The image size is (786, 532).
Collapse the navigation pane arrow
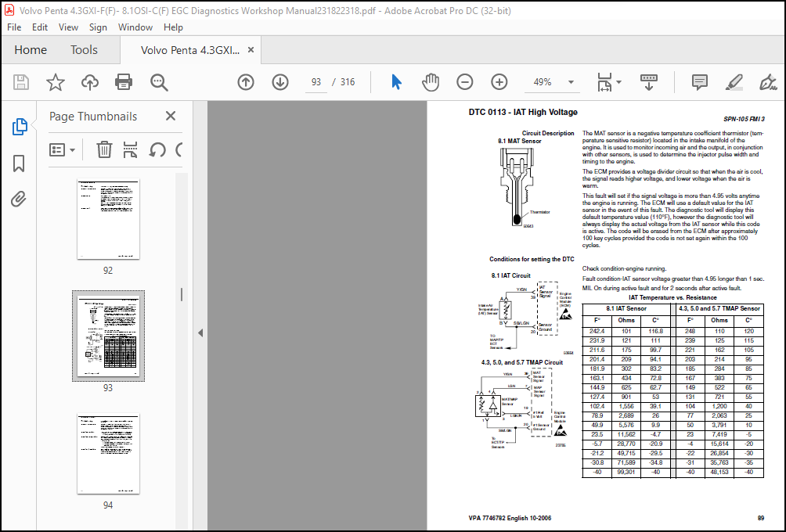(200, 332)
